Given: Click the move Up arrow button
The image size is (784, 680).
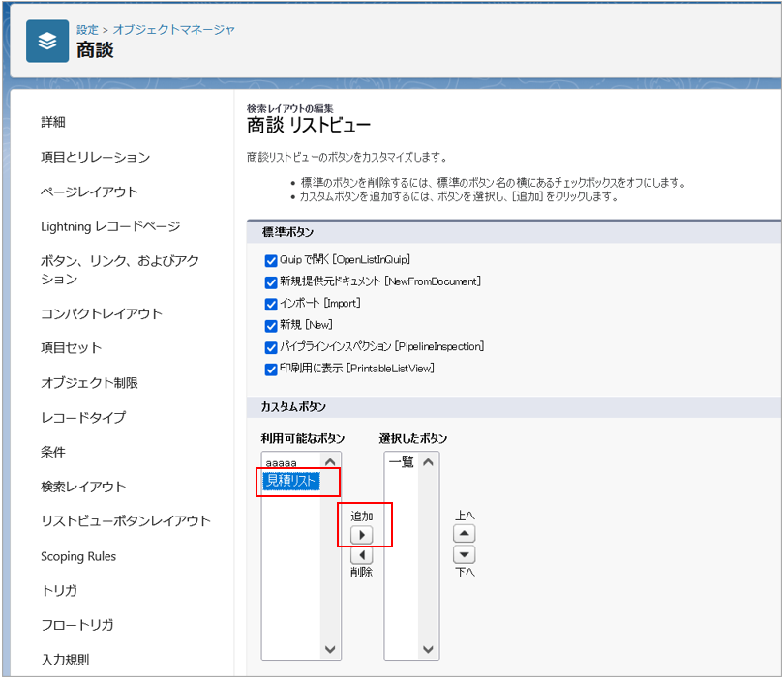Looking at the screenshot, I should 465,534.
